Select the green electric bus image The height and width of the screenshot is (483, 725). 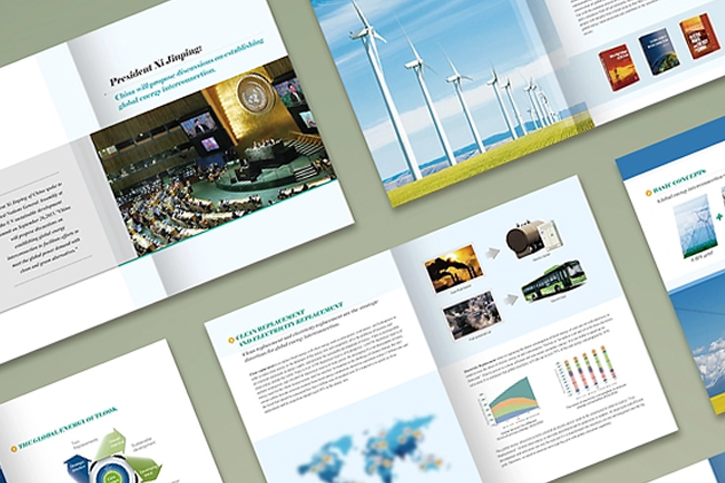click(x=554, y=281)
